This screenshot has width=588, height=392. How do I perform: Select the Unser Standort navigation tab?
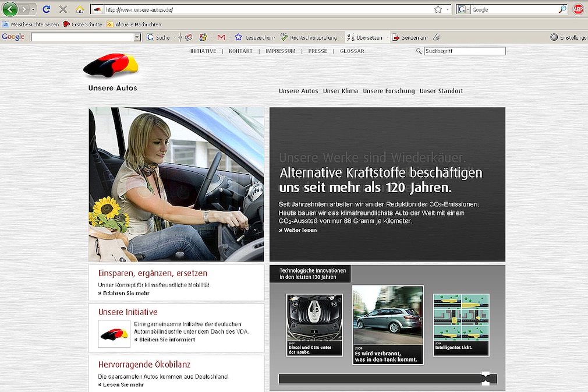[441, 91]
